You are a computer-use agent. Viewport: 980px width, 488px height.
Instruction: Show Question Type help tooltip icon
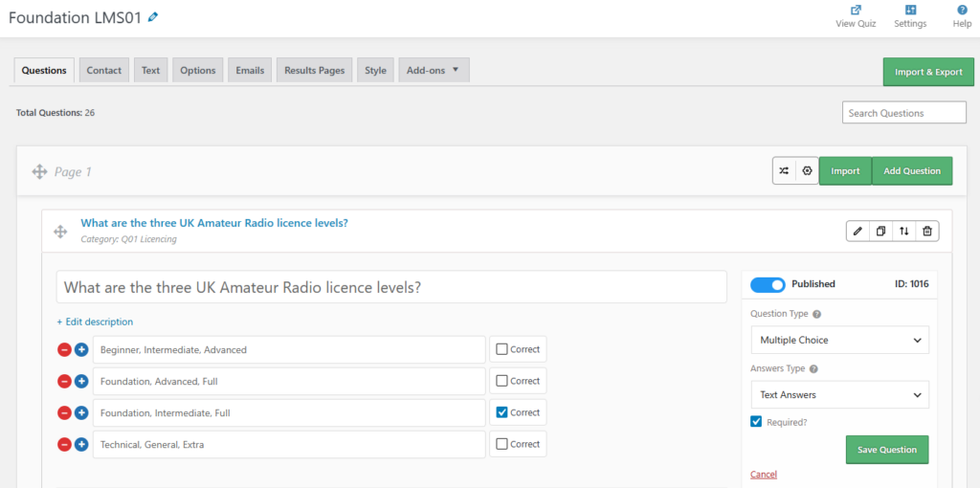[816, 314]
